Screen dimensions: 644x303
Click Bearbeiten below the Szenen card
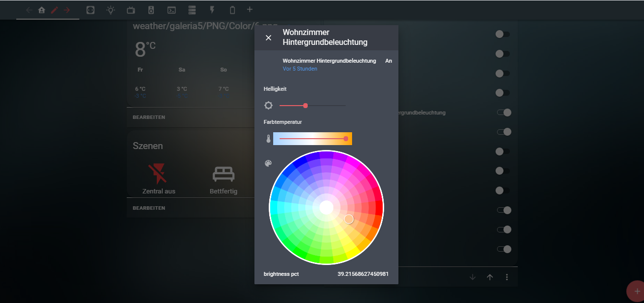coord(149,208)
